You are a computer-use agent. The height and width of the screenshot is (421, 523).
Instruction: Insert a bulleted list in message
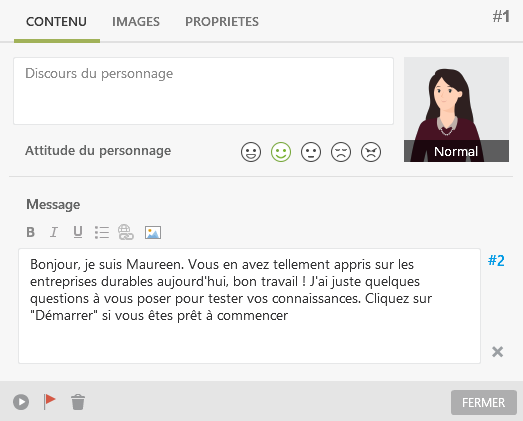click(x=102, y=232)
